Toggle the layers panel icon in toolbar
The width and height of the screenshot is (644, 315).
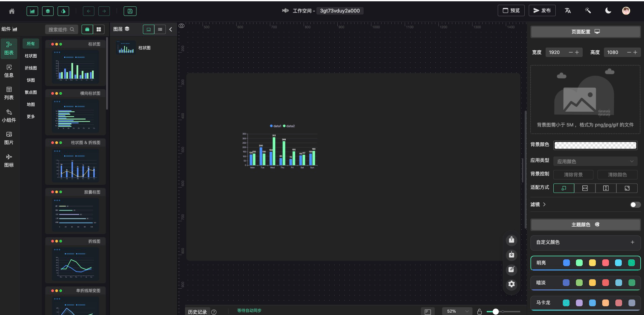click(48, 11)
